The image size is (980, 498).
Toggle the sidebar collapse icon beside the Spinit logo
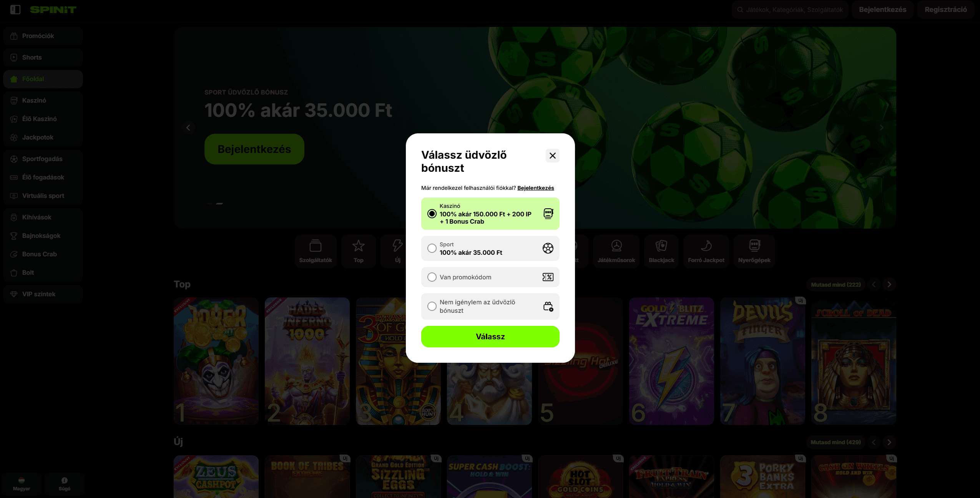click(x=15, y=10)
